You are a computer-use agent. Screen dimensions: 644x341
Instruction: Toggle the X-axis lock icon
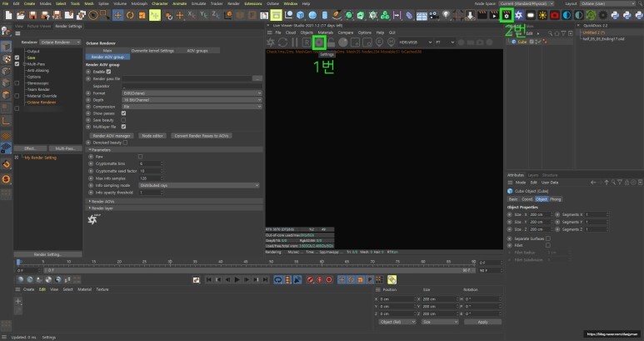pos(192,15)
